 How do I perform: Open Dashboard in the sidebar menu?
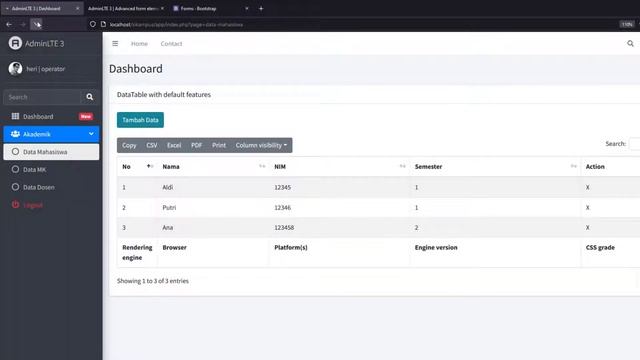pos(51,116)
